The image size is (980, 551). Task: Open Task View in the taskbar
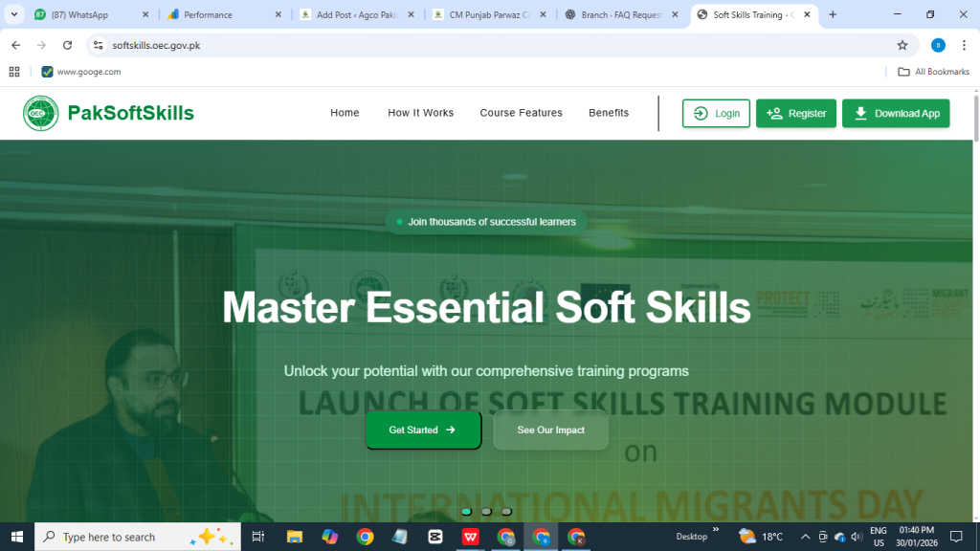[x=258, y=536]
